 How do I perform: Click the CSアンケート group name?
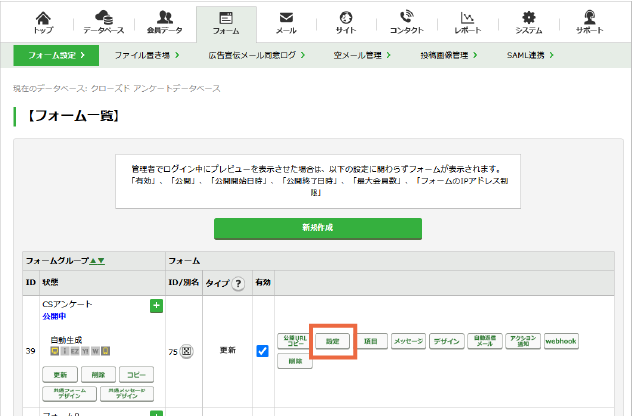point(67,304)
